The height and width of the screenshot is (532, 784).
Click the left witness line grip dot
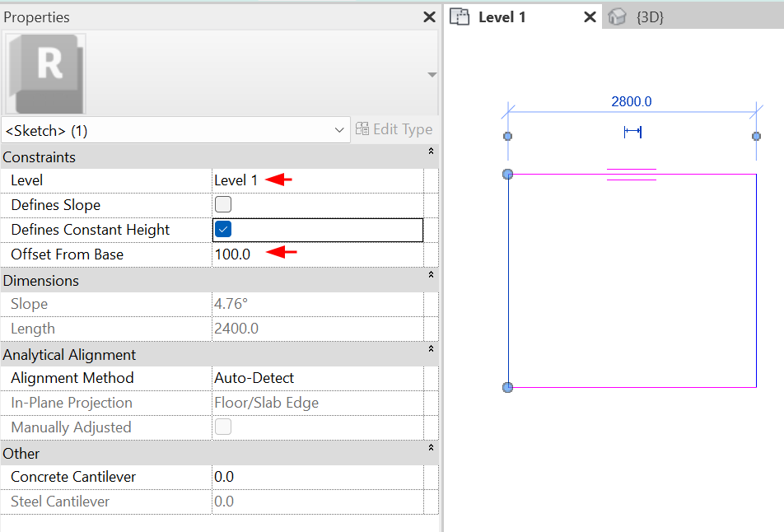click(x=507, y=136)
